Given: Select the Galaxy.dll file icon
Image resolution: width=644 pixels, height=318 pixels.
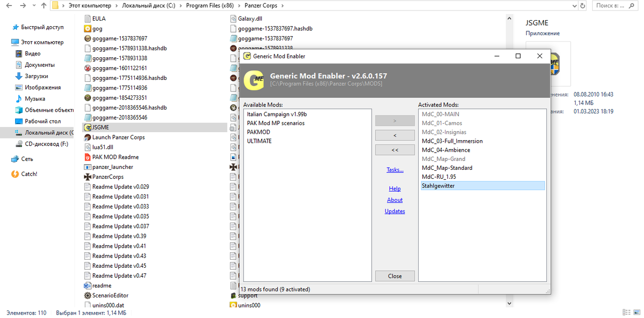Looking at the screenshot, I should click(233, 19).
